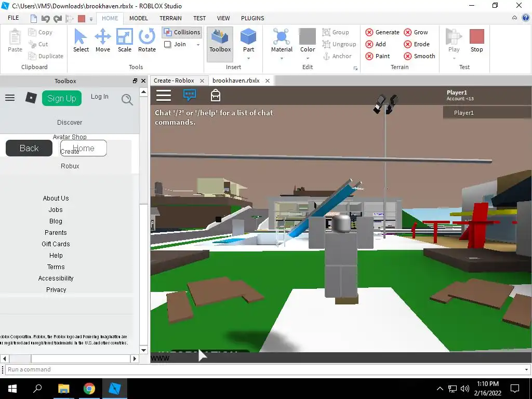Click Cut in Clipboard group

click(x=38, y=44)
